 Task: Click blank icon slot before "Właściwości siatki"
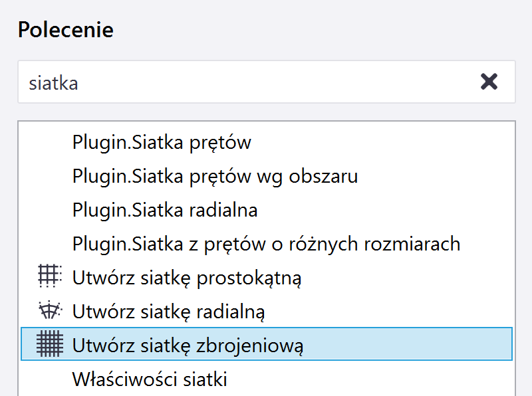(50, 379)
